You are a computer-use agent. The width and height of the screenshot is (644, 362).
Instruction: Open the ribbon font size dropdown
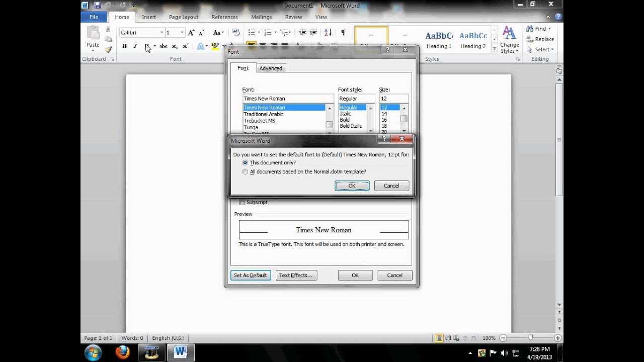click(x=182, y=33)
